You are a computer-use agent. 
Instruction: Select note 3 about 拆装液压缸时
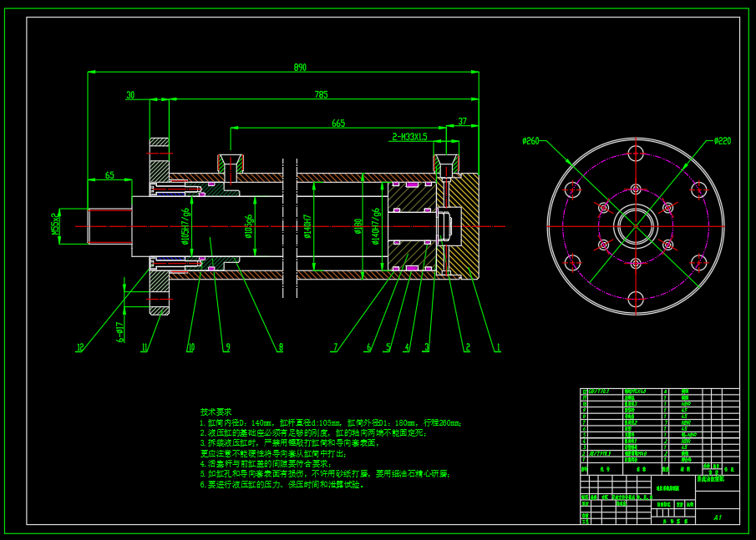290,443
